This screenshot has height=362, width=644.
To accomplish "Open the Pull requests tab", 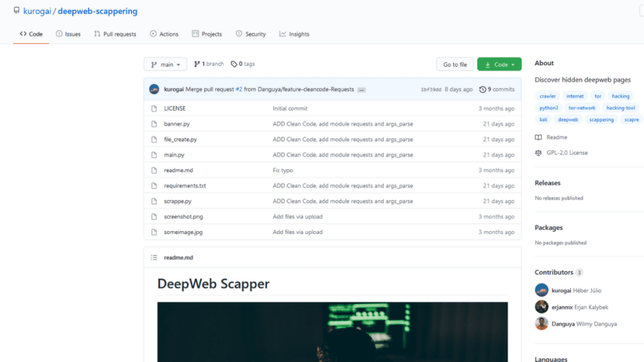I will [x=115, y=34].
